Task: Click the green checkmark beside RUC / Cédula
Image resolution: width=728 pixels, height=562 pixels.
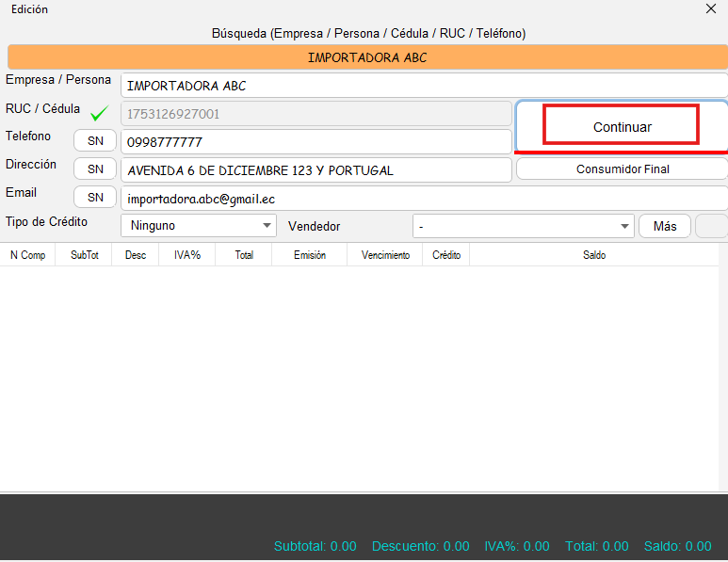Action: click(99, 114)
